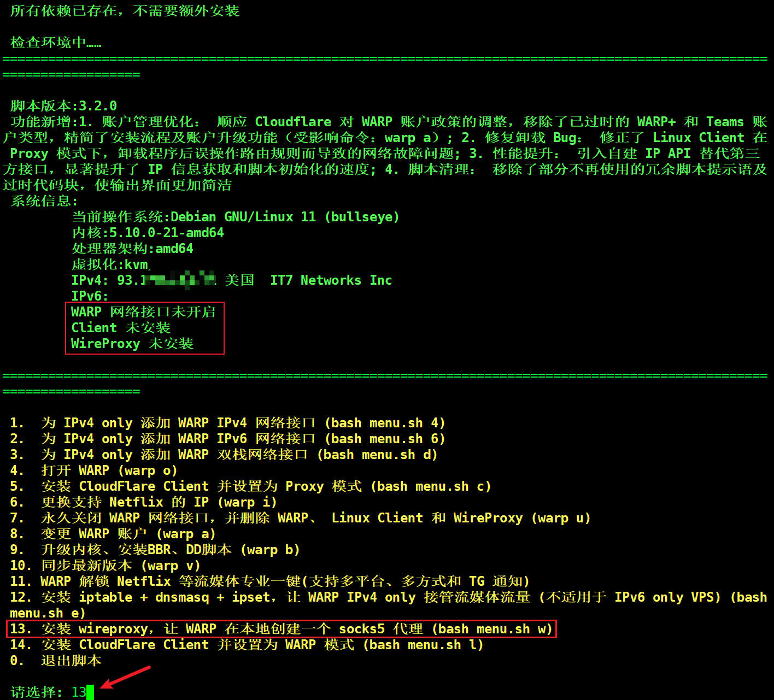The width and height of the screenshot is (774, 700).
Task: Click option 14 CloudFlare Client WARP 模式
Action: pos(246,645)
